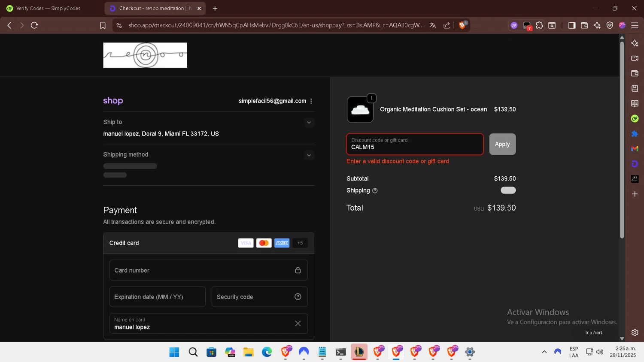Image resolution: width=644 pixels, height=362 pixels.
Task: Reload the checkout page
Action: [x=34, y=25]
